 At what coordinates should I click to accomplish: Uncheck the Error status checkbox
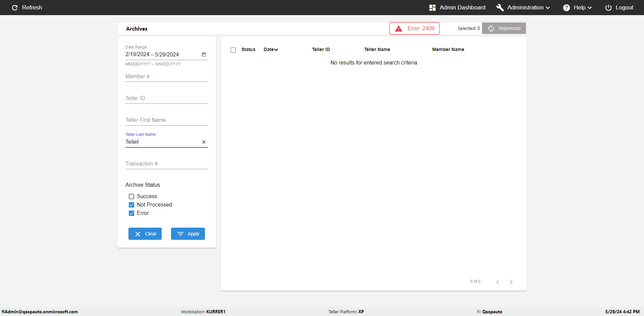[131, 213]
